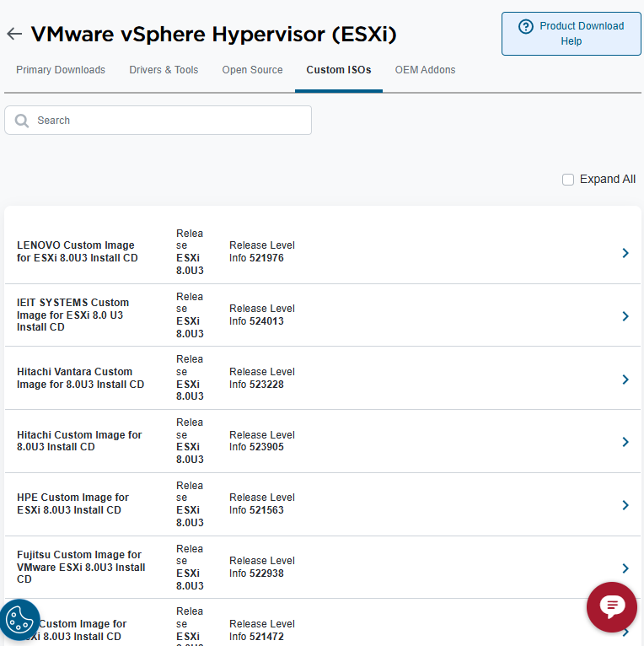Screen dimensions: 644x646
Task: Focus the Search input field
Action: point(158,121)
